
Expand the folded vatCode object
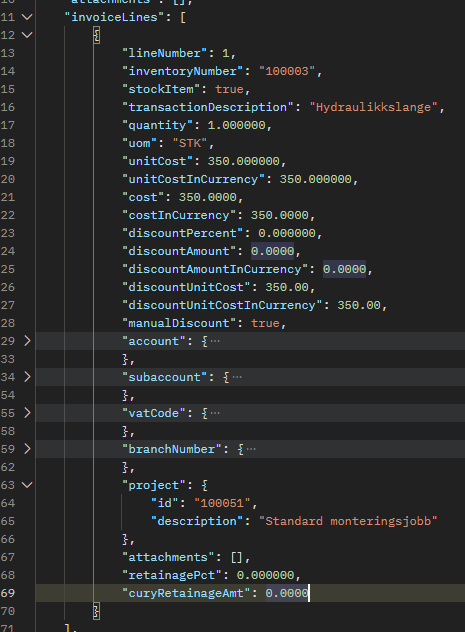(x=27, y=413)
